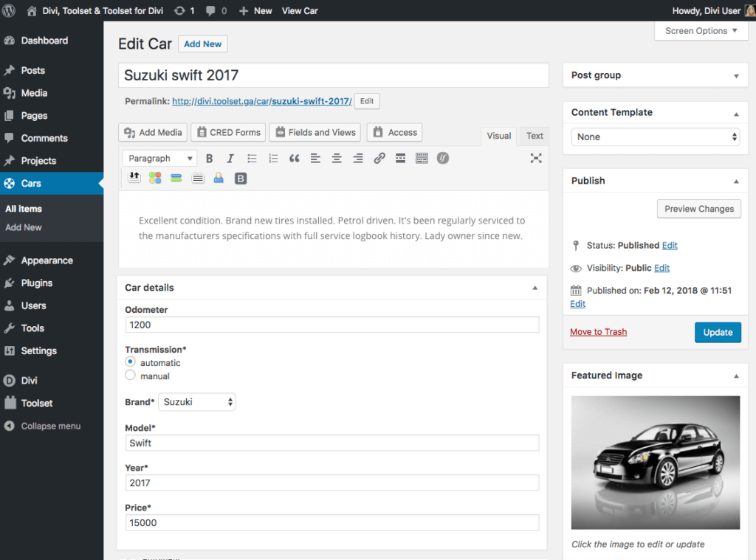Align text right
The height and width of the screenshot is (560, 756).
coord(358,159)
